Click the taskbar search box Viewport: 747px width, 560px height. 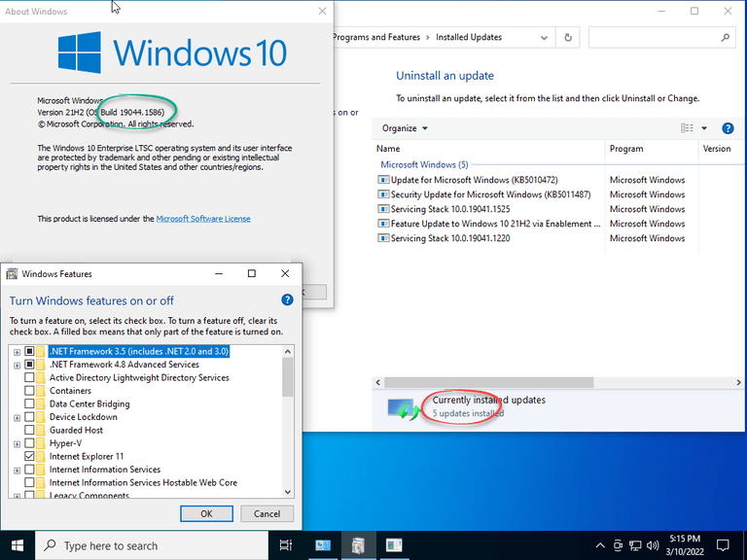point(152,545)
